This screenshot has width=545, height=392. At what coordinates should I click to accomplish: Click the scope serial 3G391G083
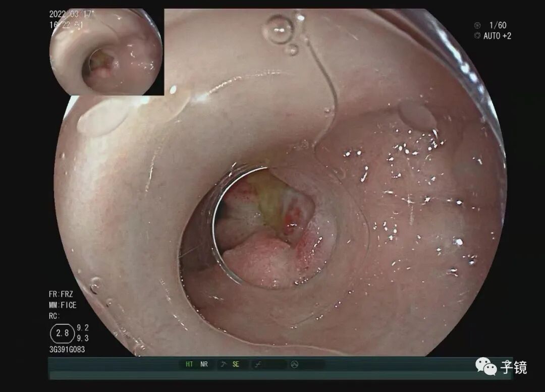click(x=67, y=349)
